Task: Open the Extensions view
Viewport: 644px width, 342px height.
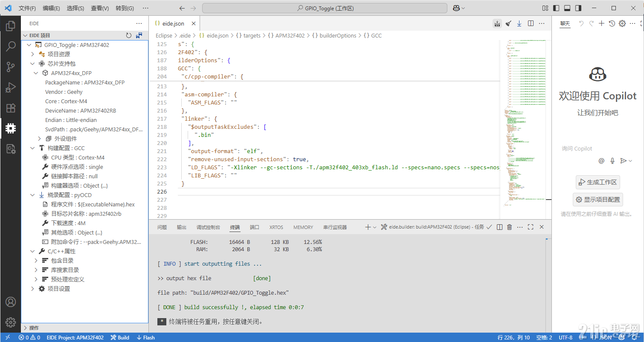Action: 10,107
